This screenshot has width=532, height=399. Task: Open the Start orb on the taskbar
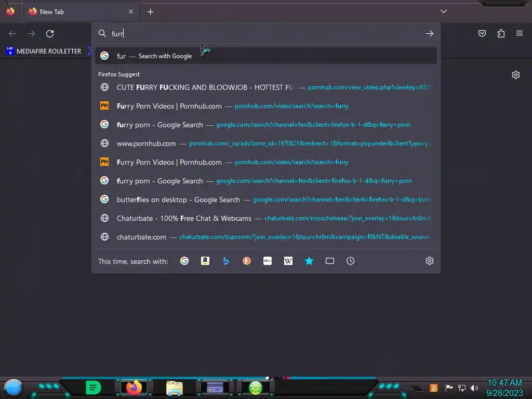tap(14, 388)
